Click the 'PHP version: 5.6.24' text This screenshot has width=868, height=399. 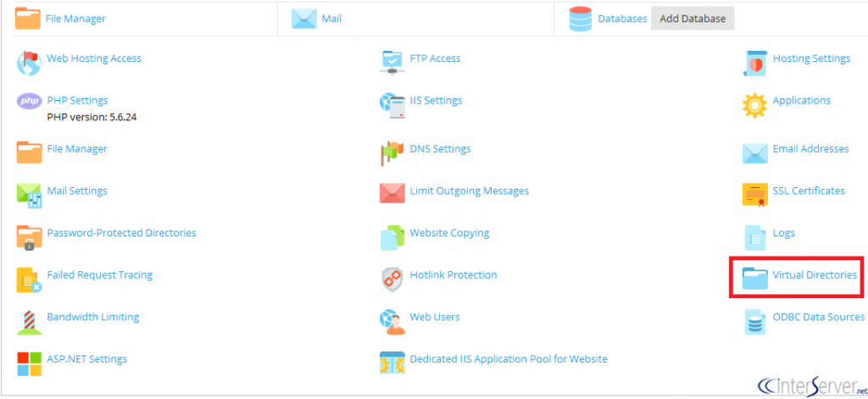(x=92, y=117)
